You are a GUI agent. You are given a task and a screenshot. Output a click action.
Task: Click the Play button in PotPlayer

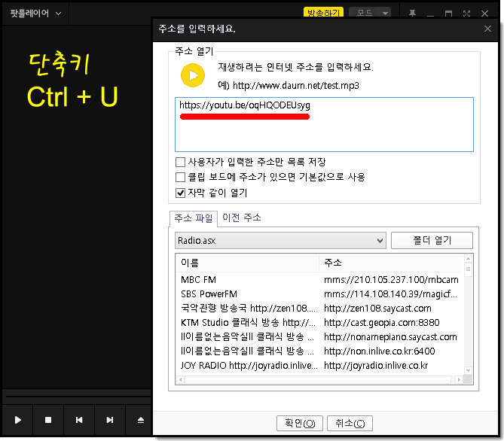[17, 420]
